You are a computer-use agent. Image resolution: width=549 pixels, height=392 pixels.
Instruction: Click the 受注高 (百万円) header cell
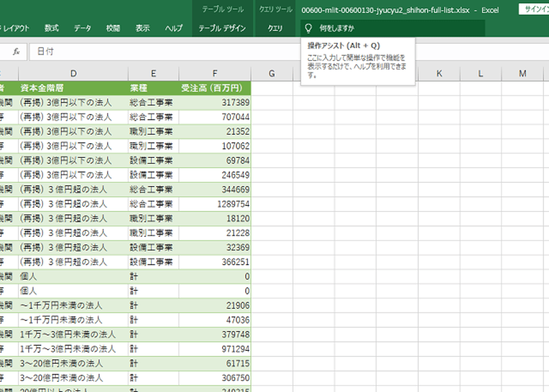214,88
